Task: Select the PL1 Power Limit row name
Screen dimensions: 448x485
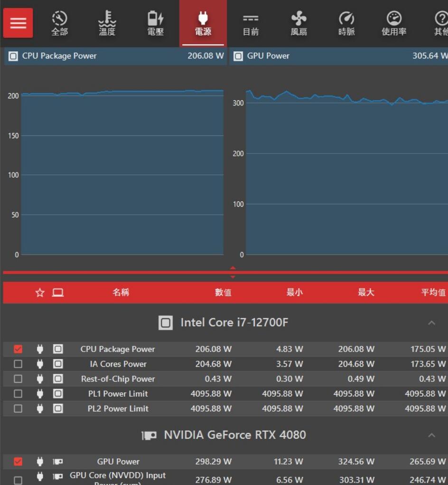Action: (118, 394)
